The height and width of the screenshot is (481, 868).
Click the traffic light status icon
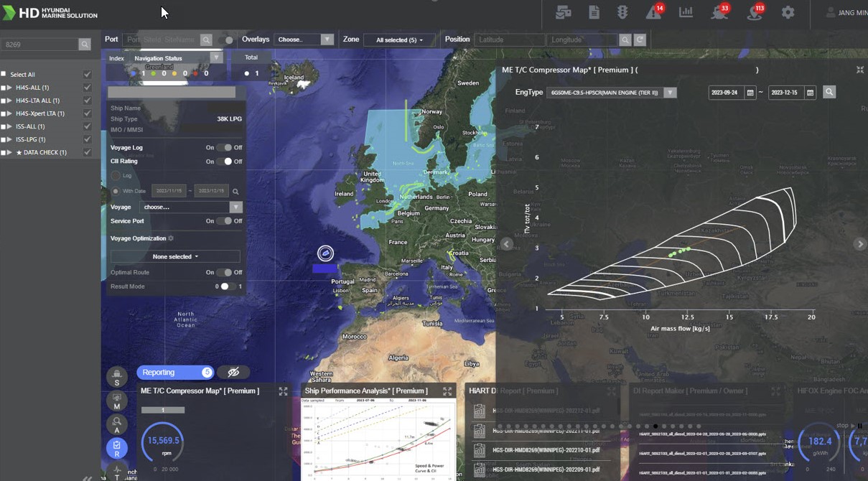pyautogui.click(x=622, y=12)
